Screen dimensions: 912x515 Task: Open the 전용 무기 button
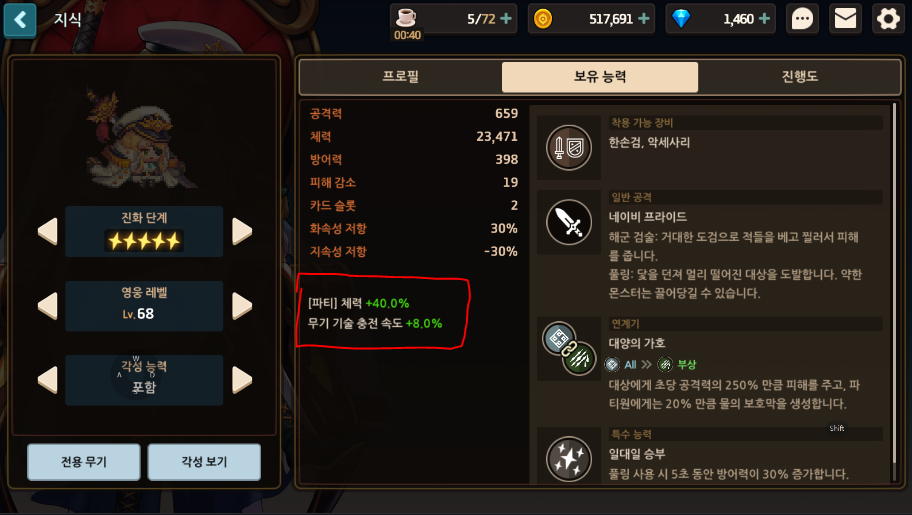[x=84, y=462]
